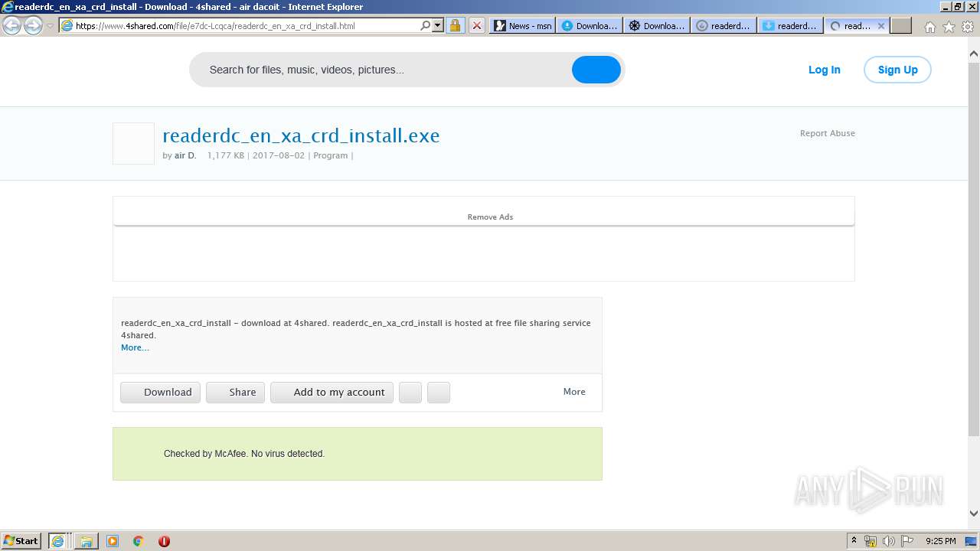Click the first blank icon button after Add to my account
The height and width of the screenshot is (551, 980).
[410, 392]
